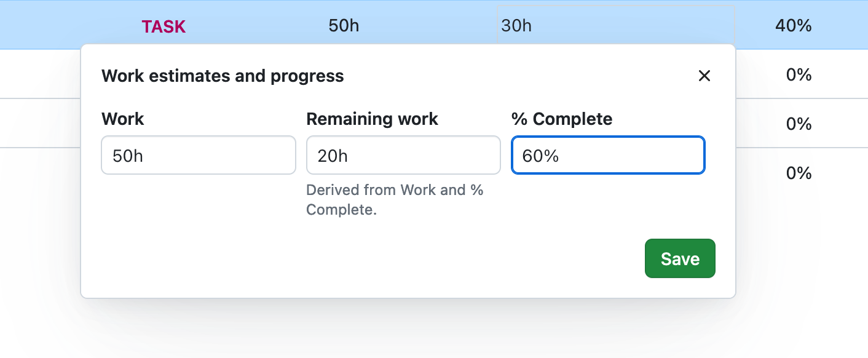Click the Work field label

[122, 119]
